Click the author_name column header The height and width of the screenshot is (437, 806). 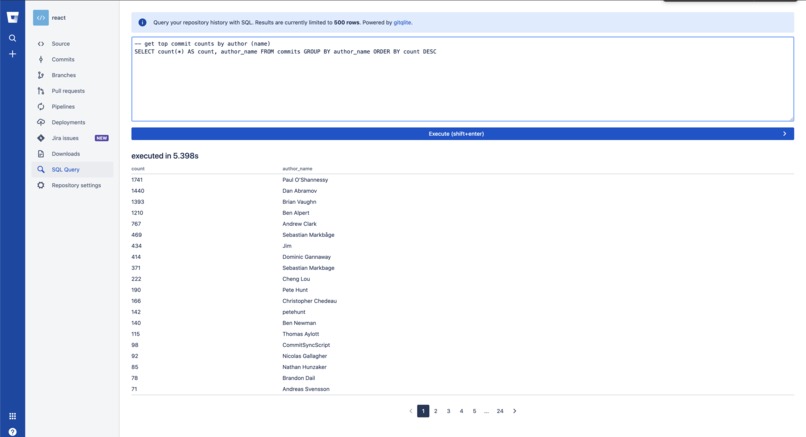coord(297,169)
